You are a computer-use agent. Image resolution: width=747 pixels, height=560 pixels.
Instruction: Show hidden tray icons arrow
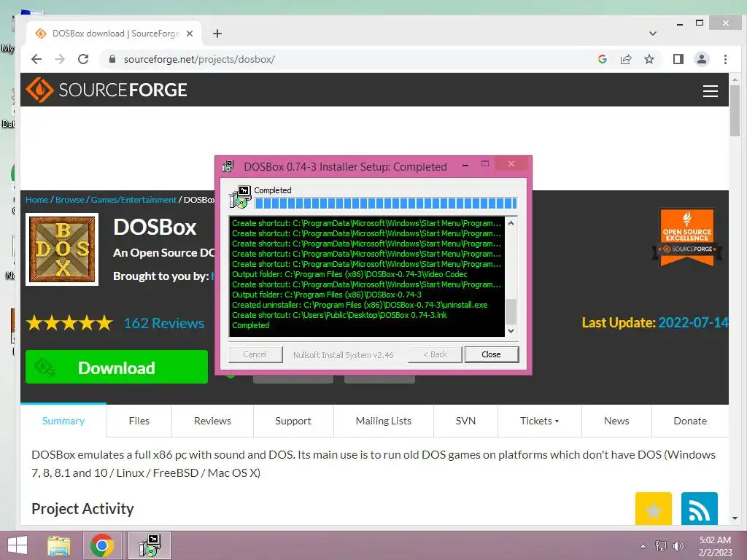(x=643, y=546)
